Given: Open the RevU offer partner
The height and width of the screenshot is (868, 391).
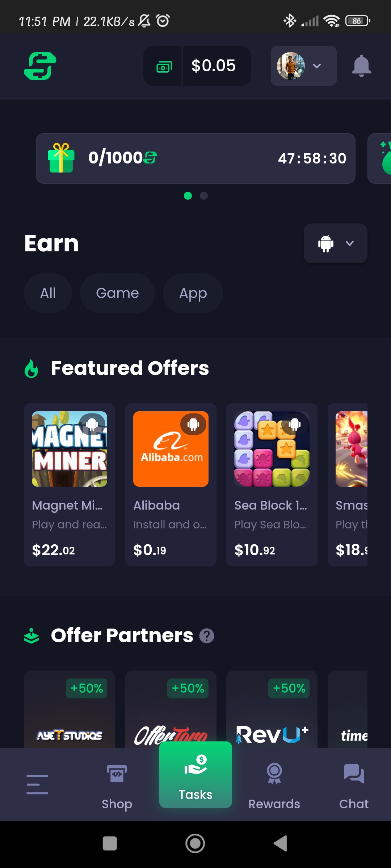Looking at the screenshot, I should pyautogui.click(x=272, y=710).
